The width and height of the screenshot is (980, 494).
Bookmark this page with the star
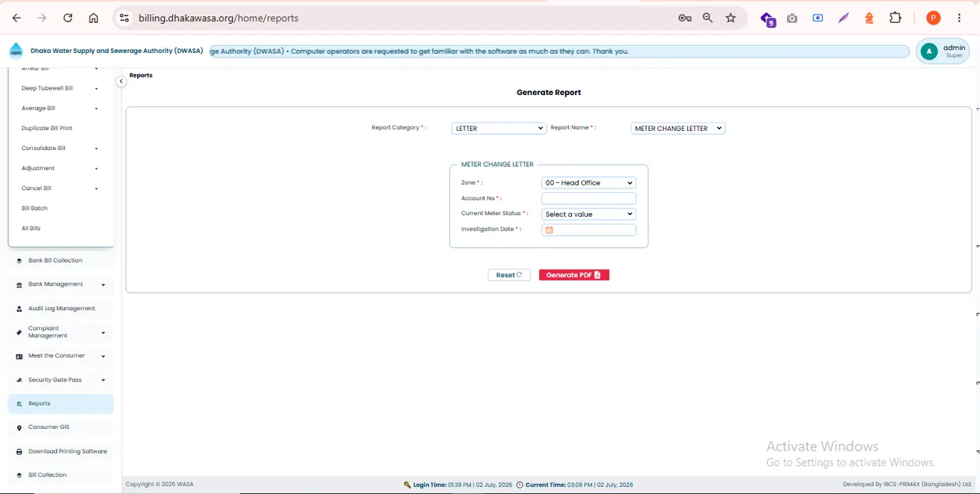coord(730,18)
